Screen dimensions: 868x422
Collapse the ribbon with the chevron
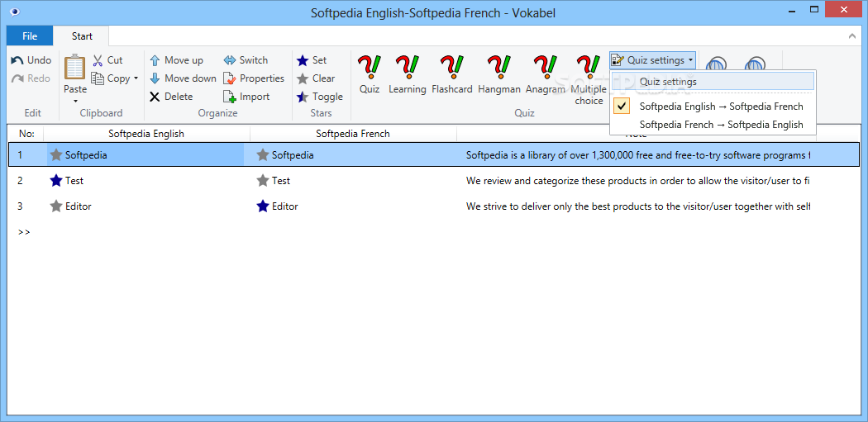(x=852, y=36)
